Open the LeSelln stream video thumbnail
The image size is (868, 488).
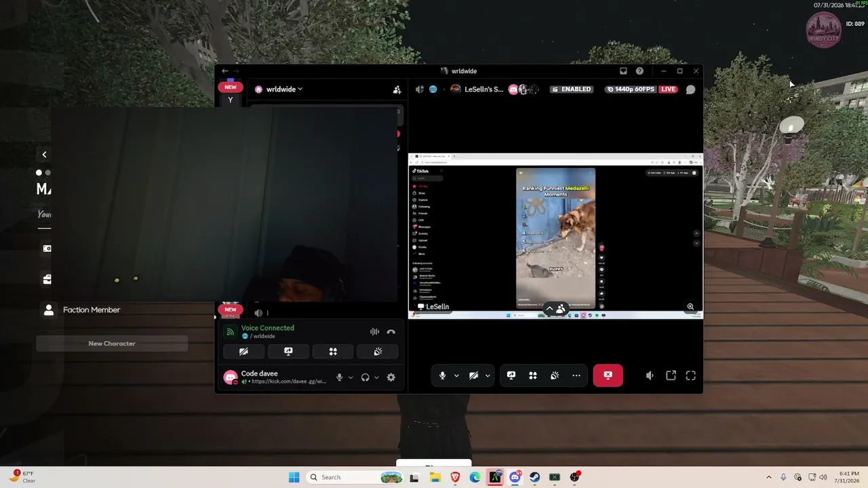pyautogui.click(x=555, y=236)
